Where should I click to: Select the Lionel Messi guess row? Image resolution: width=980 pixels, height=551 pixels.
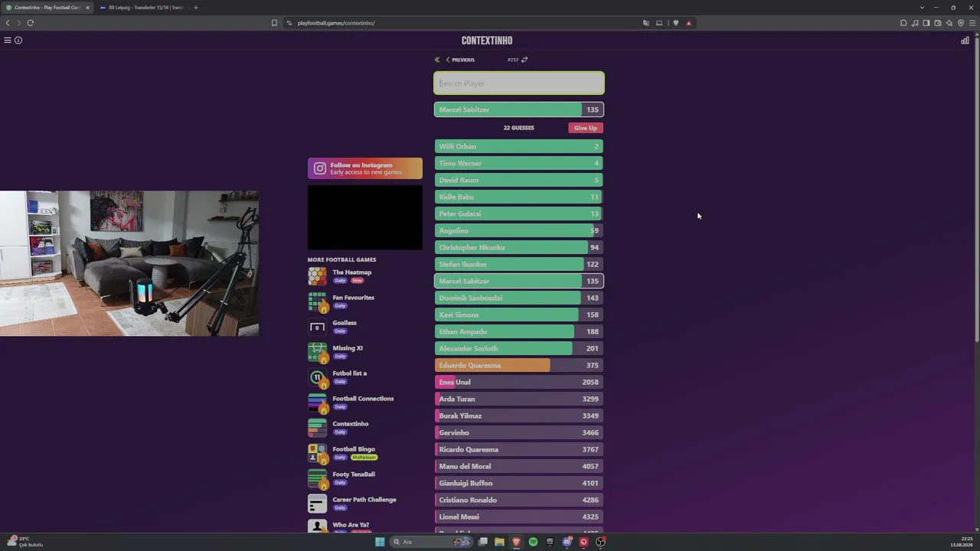519,517
